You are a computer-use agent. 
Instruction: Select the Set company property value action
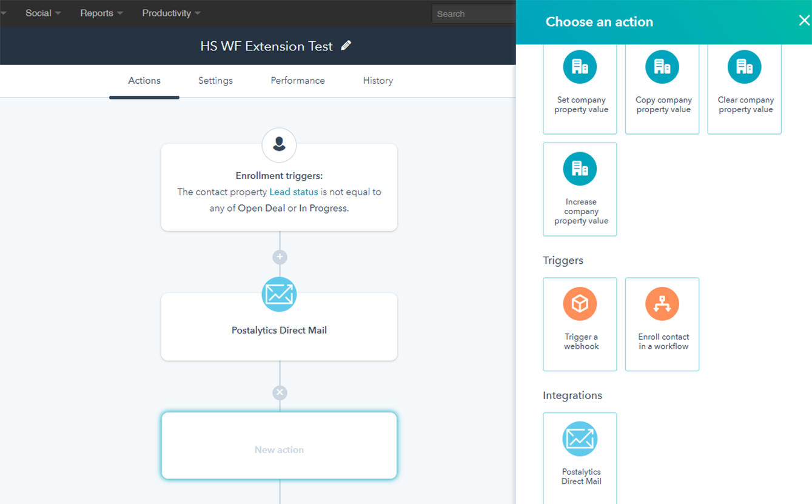click(x=580, y=85)
